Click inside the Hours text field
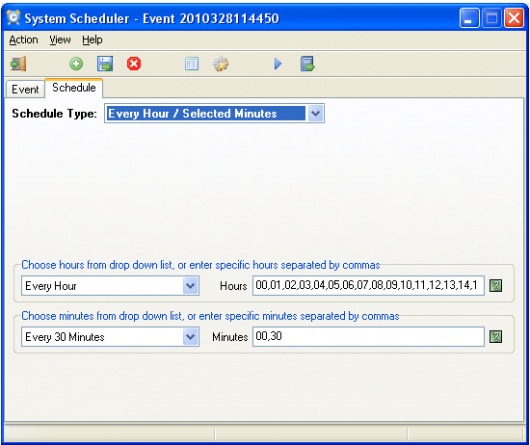The image size is (530, 445). coord(368,286)
